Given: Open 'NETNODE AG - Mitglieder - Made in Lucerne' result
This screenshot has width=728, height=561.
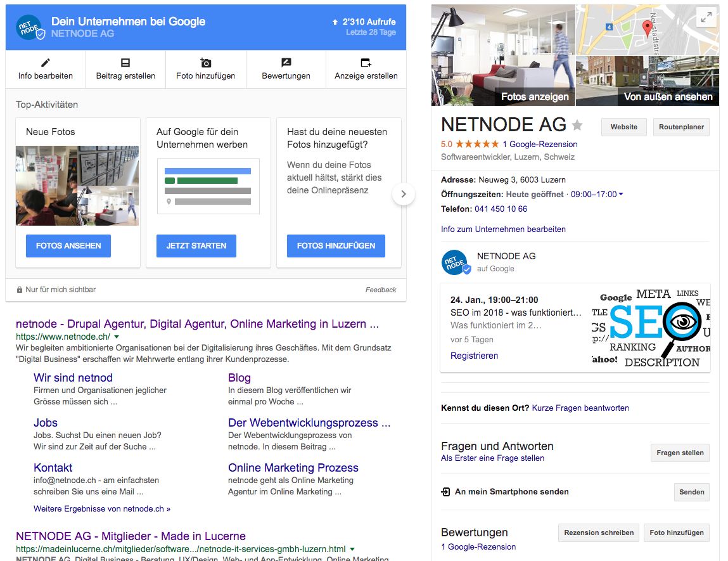Looking at the screenshot, I should pyautogui.click(x=131, y=536).
